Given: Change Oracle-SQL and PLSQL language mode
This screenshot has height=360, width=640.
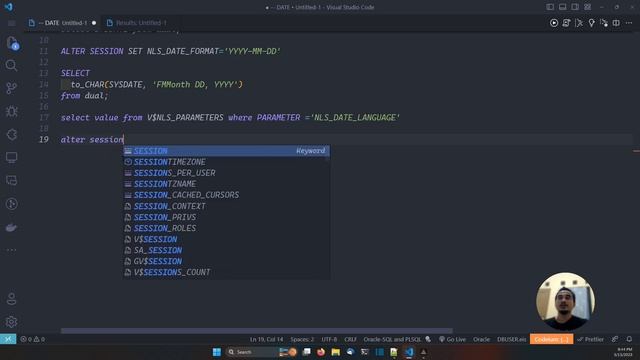Looking at the screenshot, I should point(392,339).
